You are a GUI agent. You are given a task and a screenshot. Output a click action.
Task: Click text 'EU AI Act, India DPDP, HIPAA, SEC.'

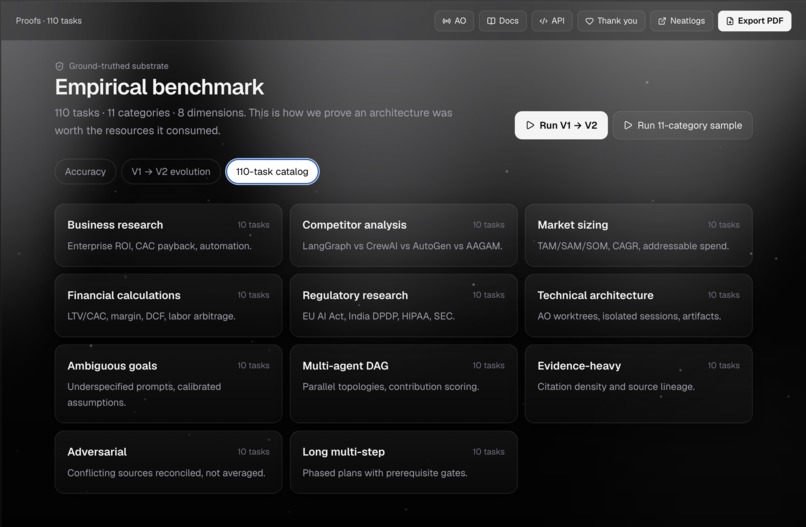tap(378, 316)
